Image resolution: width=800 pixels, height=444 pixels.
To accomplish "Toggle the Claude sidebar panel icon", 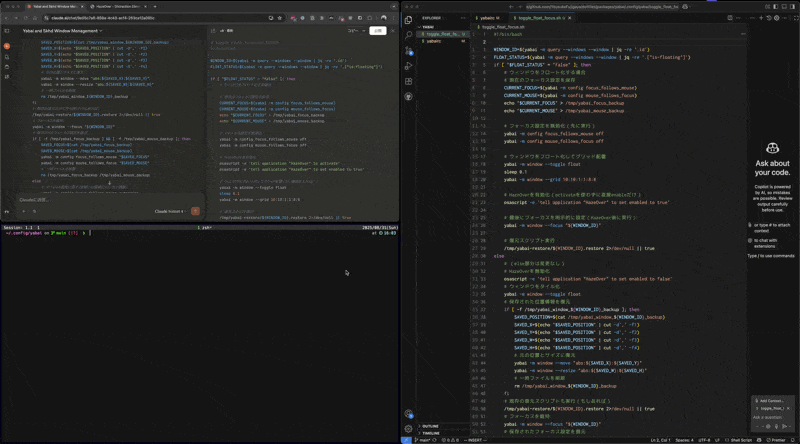I will 7,31.
